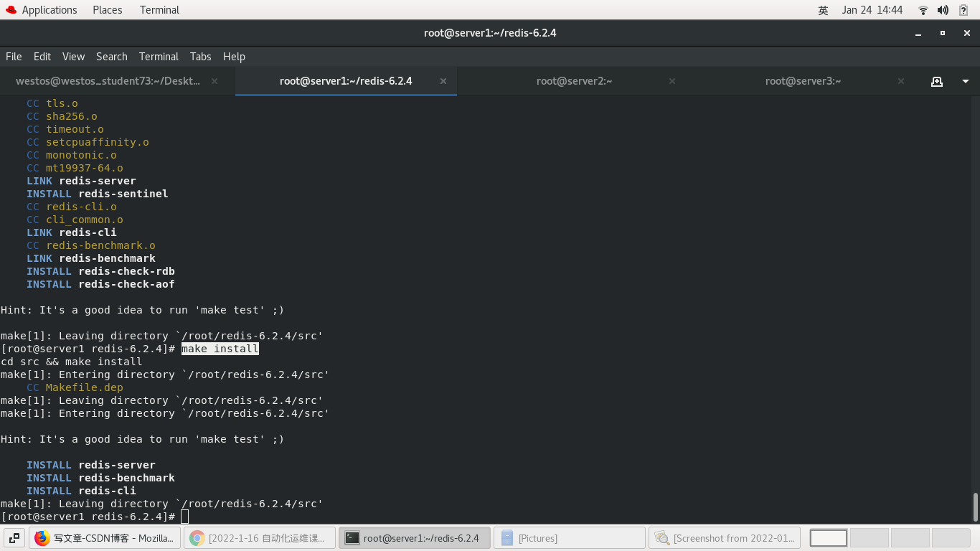Open the Help menu
Screen dimensions: 980x551
(234, 57)
